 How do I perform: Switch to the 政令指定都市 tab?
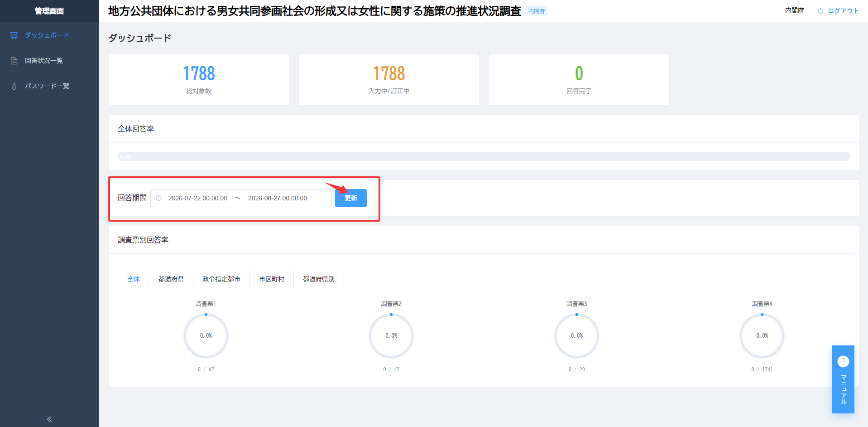(221, 279)
